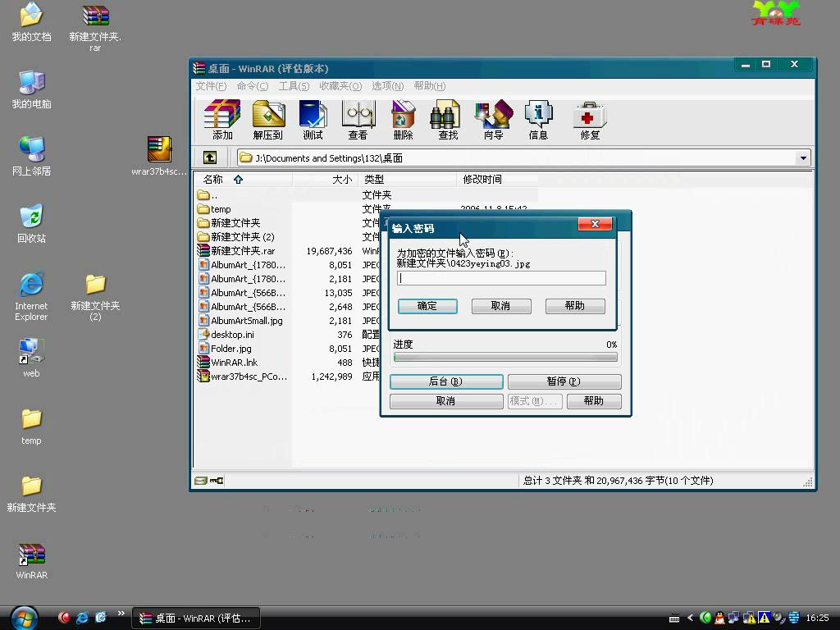Open the 选项(N) menu
The width and height of the screenshot is (840, 630).
(x=387, y=86)
